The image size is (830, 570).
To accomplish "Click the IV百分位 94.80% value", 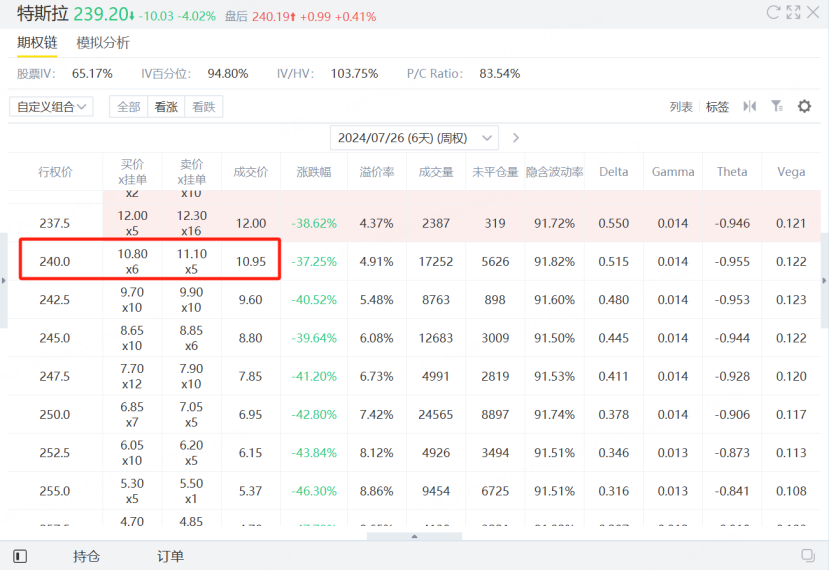I will click(228, 74).
